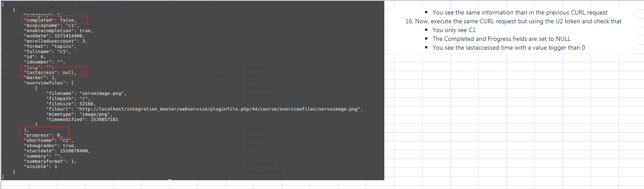Click the red box around "completed": false

(x=54, y=19)
